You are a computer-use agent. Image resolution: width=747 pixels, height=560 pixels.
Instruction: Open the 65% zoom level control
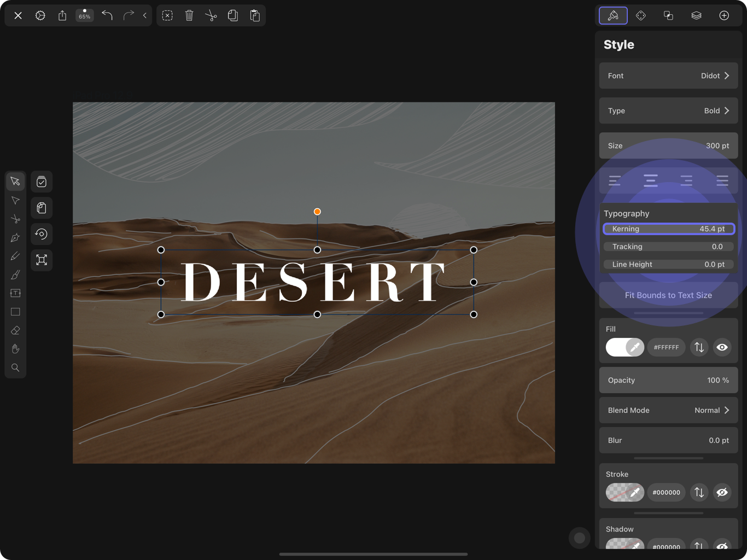point(84,15)
